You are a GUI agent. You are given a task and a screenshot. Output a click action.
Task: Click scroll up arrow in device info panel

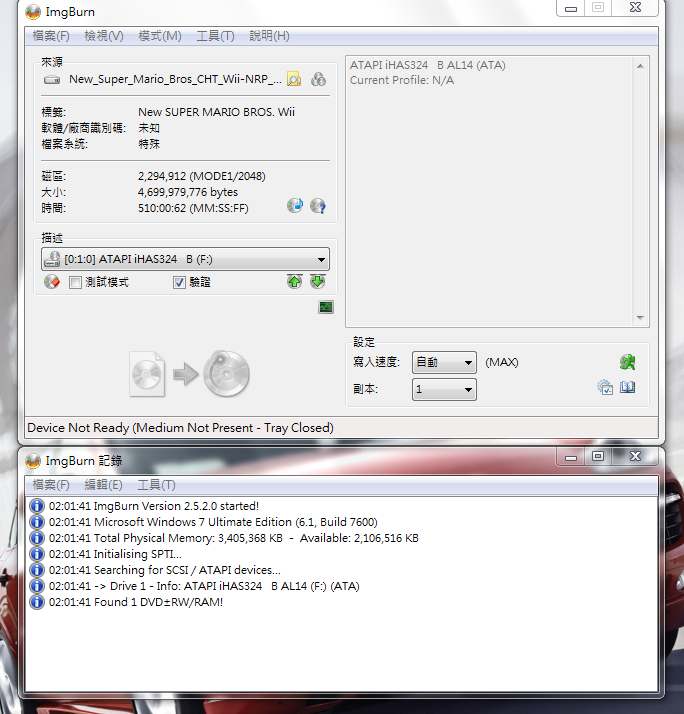pyautogui.click(x=640, y=66)
